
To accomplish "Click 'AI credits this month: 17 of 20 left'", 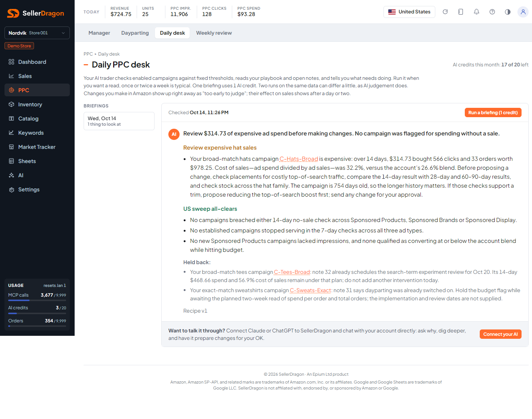I will [491, 65].
